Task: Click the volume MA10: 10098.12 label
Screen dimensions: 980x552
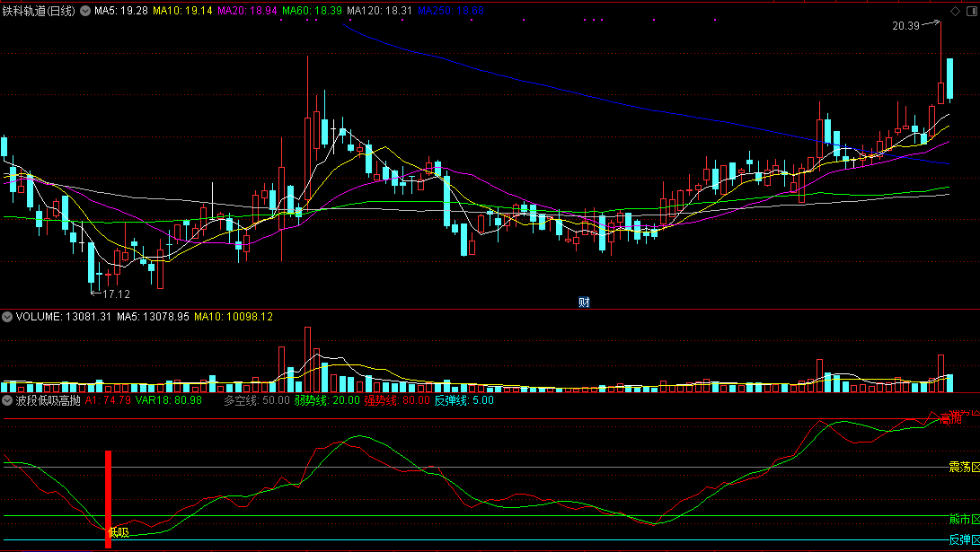Action: pyautogui.click(x=234, y=317)
